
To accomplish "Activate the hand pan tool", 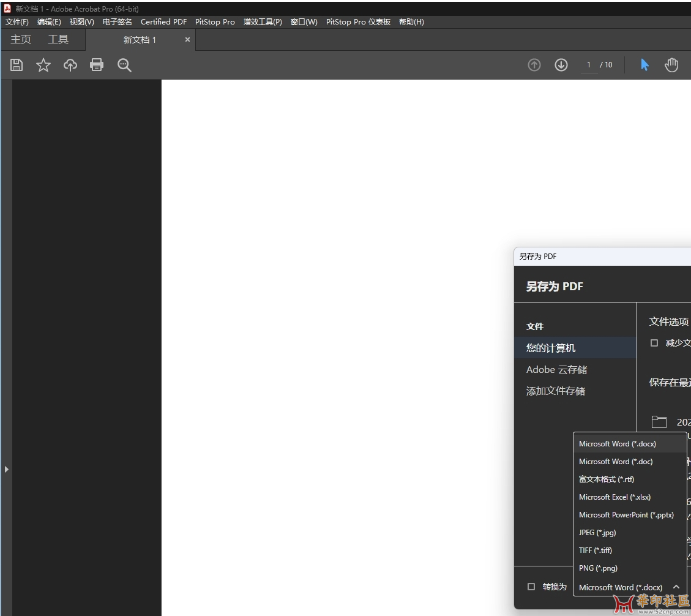I will [671, 65].
